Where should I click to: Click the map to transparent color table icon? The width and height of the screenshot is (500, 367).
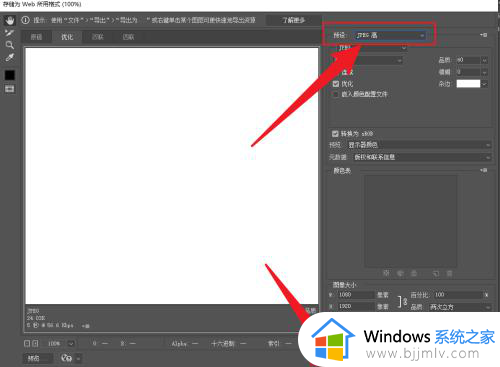(x=386, y=273)
